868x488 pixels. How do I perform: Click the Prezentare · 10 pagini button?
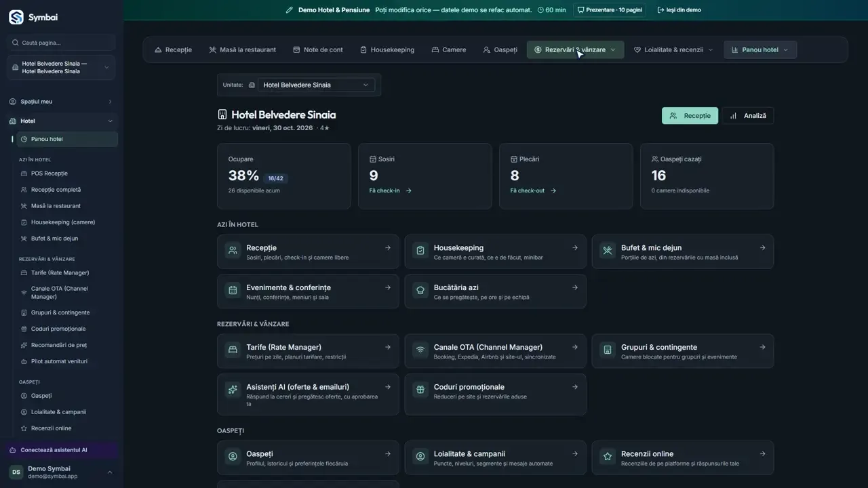pos(610,10)
